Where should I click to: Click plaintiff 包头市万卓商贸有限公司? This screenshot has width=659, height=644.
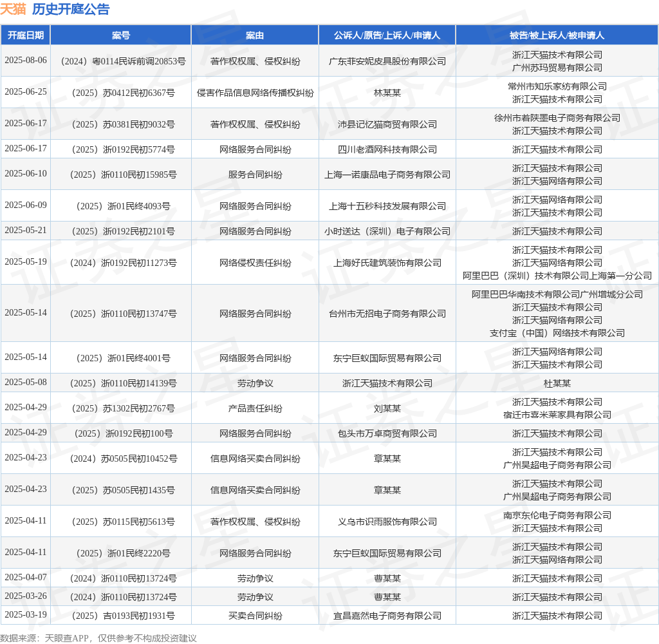point(387,433)
